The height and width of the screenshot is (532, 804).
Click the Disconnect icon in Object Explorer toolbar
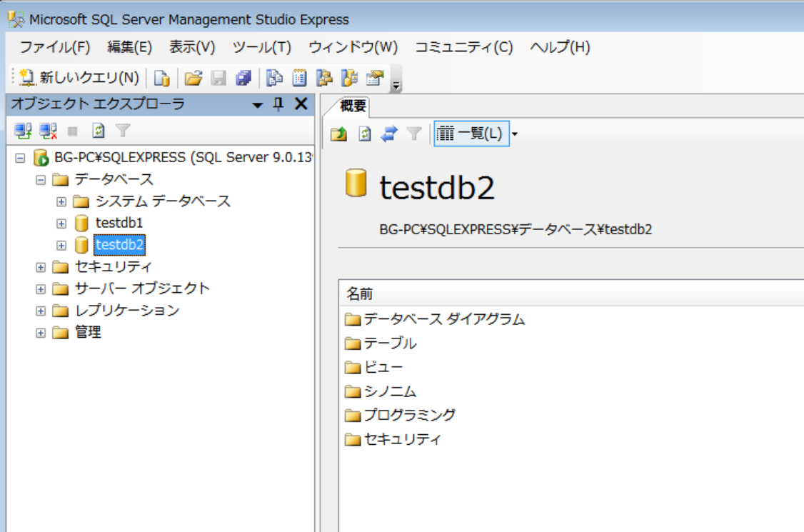click(49, 131)
